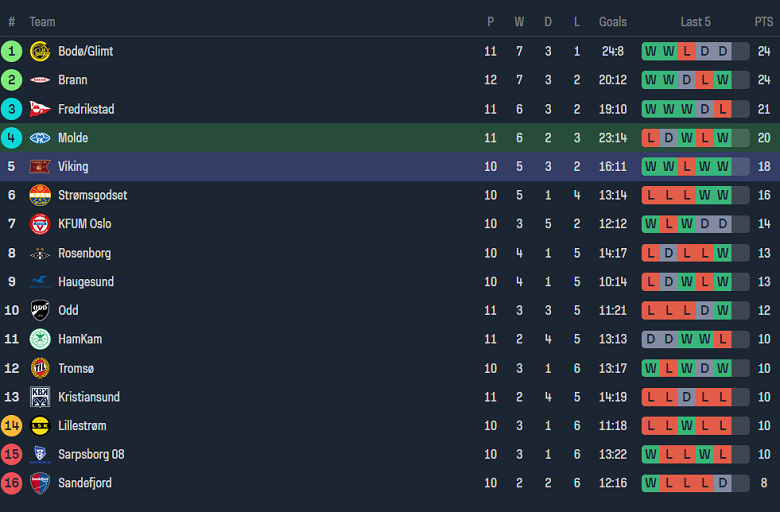The image size is (780, 512).
Task: Click the Molde team badge
Action: pos(40,138)
